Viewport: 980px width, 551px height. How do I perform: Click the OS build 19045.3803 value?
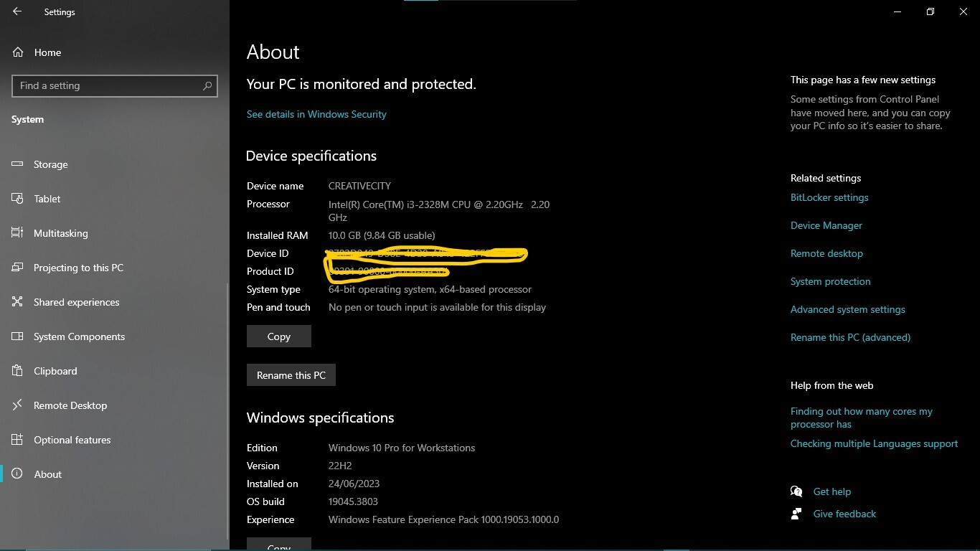353,501
